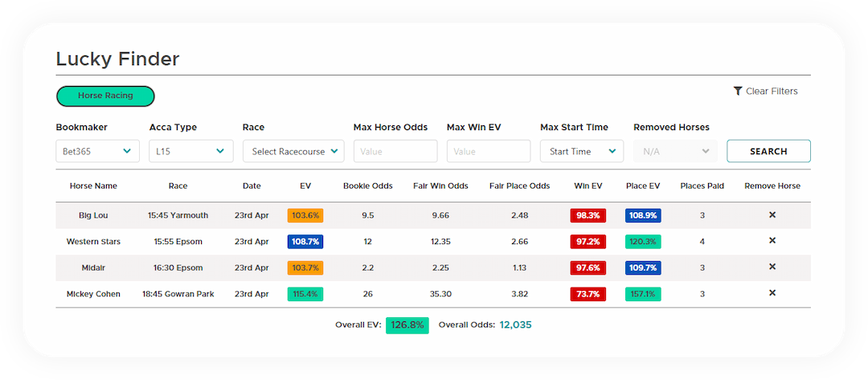The height and width of the screenshot is (380, 868).
Task: Focus the Max Win EV value field
Action: coord(489,151)
